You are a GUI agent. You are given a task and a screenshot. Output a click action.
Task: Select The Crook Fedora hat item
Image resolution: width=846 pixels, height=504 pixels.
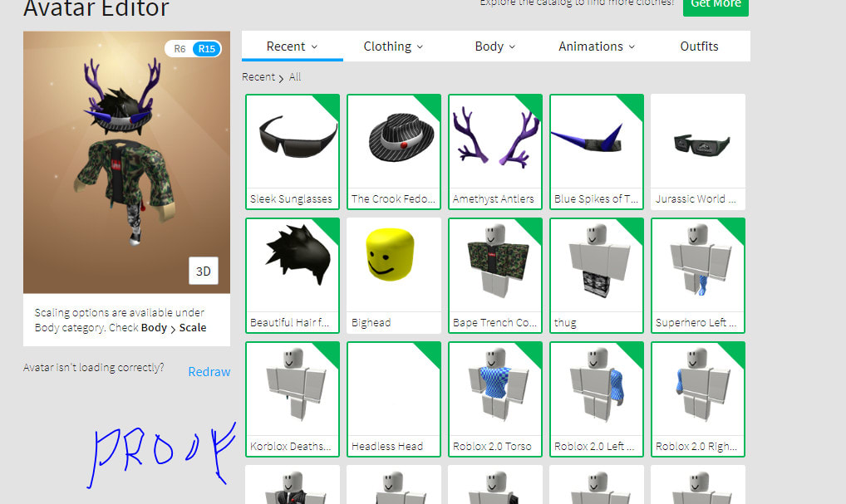click(394, 152)
